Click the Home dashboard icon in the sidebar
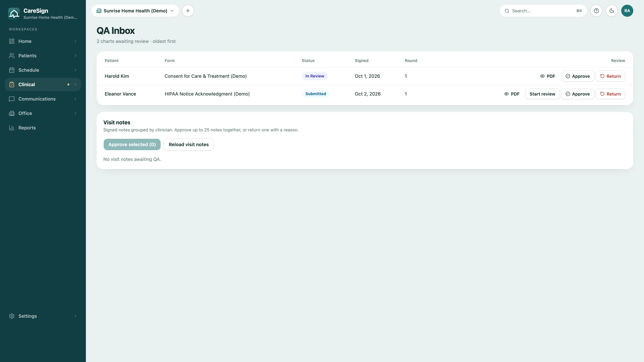Screen dimensions: 644x362 [x=12, y=41]
